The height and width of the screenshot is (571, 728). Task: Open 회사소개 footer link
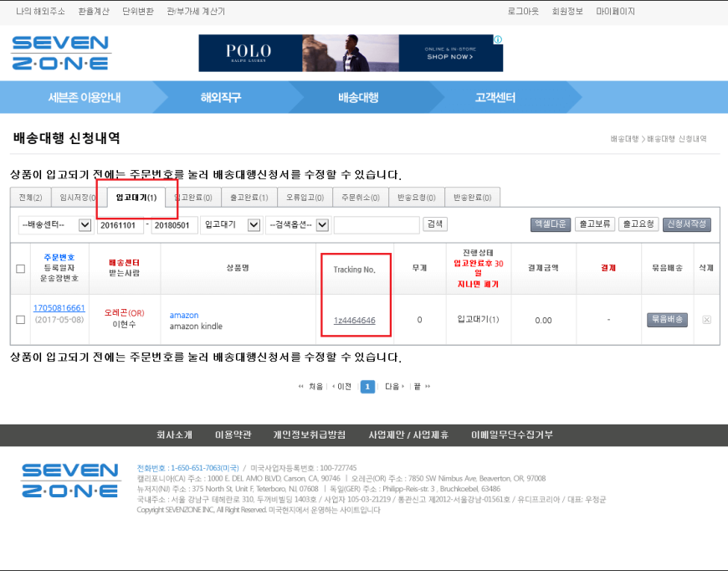pos(174,435)
